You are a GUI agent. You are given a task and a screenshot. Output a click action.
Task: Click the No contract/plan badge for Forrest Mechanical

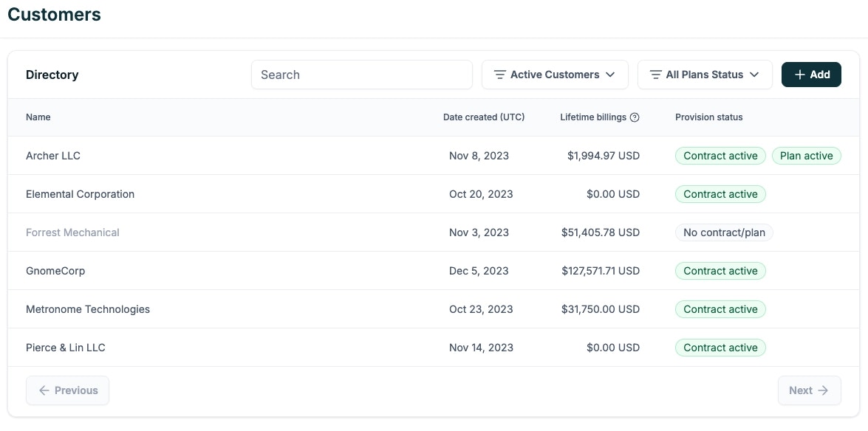tap(724, 232)
